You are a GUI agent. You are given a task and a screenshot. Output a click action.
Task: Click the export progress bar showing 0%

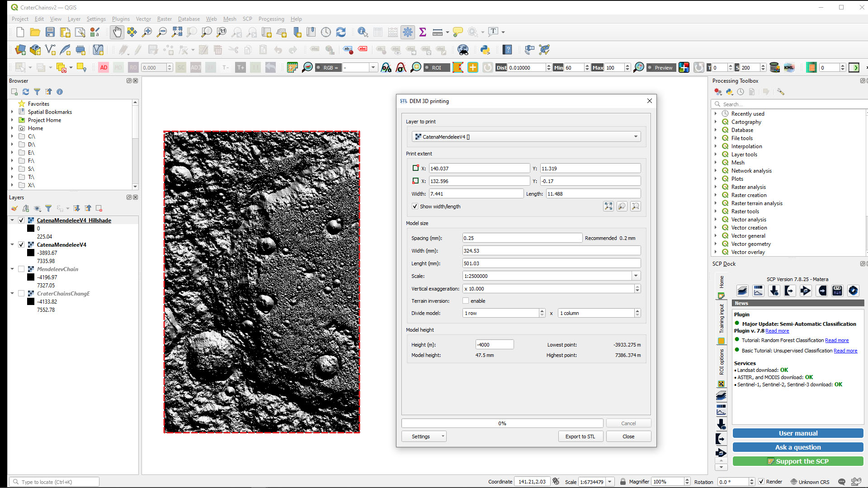point(502,423)
